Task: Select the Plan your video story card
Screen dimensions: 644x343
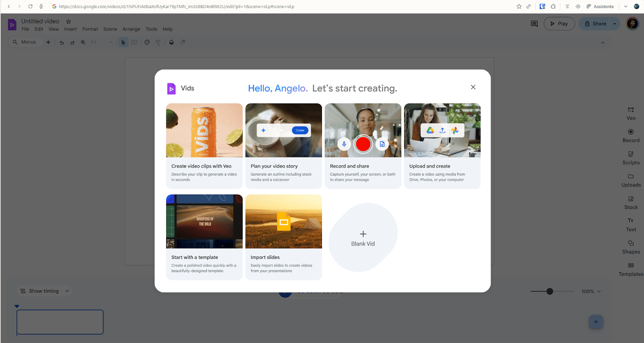Action: pos(284,146)
